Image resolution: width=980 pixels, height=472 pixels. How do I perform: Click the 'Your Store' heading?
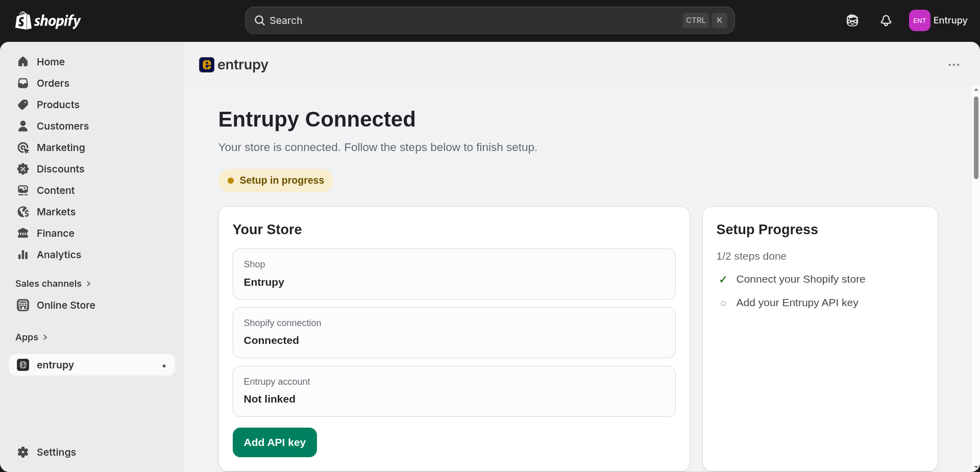267,230
